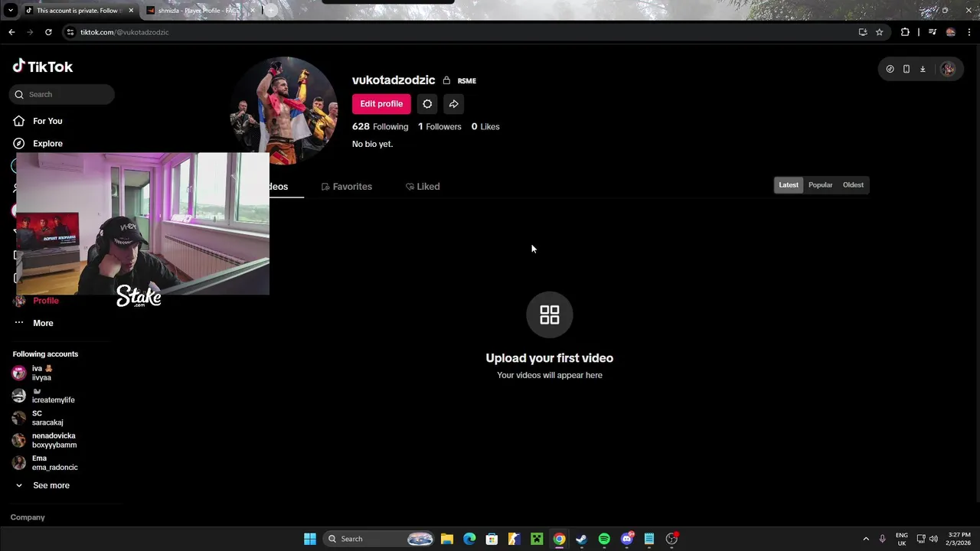
Task: Open Chrome extensions puzzle icon
Action: click(x=905, y=32)
